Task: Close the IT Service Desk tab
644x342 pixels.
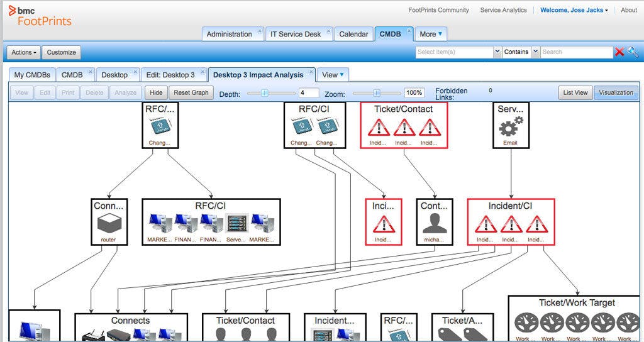Action: 328,31
